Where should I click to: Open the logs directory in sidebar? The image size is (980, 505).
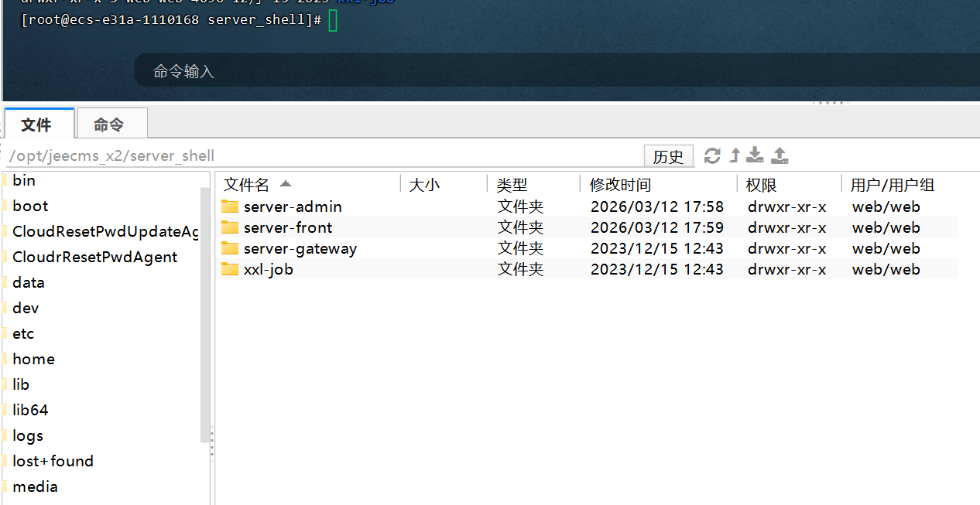pos(28,435)
